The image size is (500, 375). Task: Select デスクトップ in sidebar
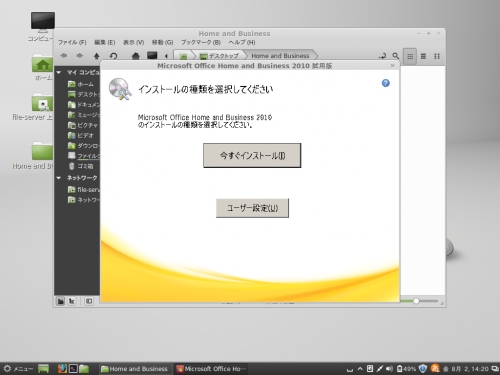coord(83,94)
